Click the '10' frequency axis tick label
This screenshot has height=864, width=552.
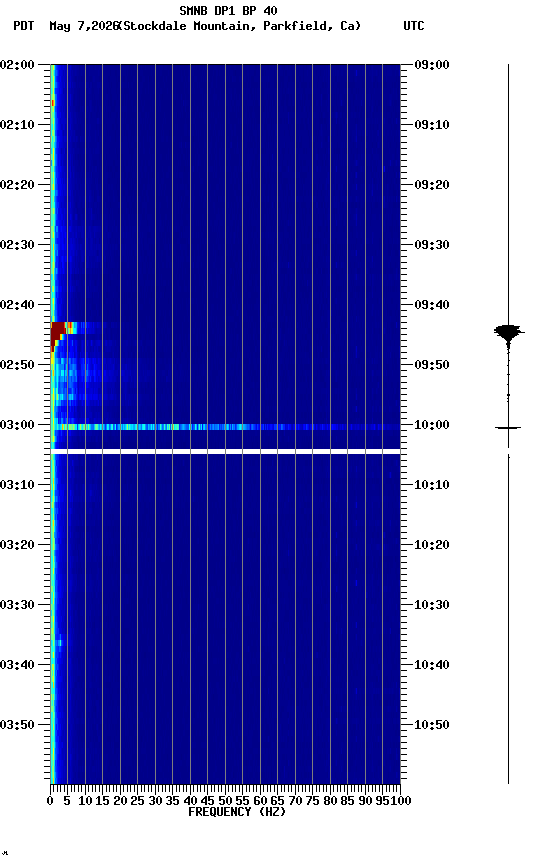pos(85,801)
